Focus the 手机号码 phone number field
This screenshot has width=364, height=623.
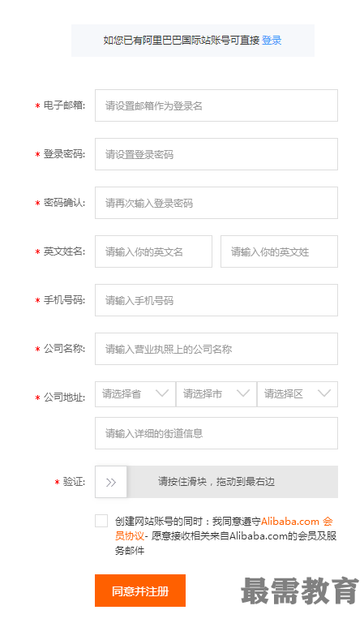(x=216, y=300)
